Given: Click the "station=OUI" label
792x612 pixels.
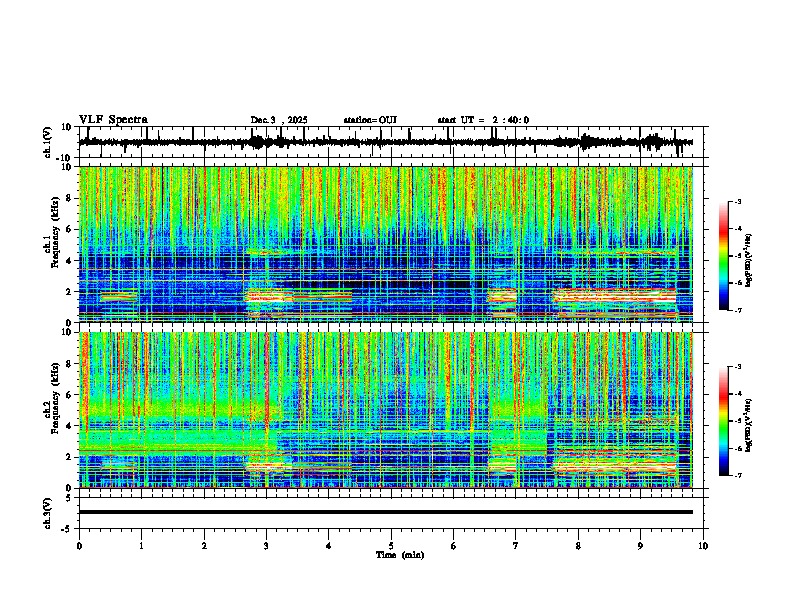Looking at the screenshot, I should coord(370,120).
